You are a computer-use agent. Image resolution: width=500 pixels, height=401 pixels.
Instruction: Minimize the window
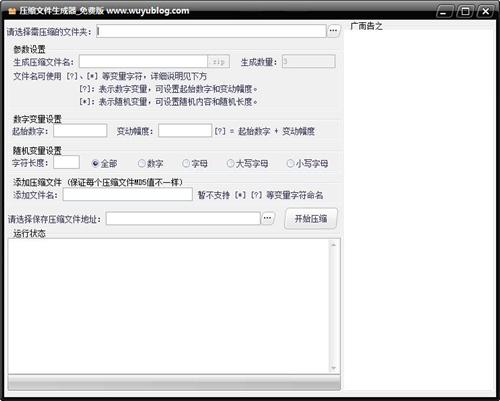pyautogui.click(x=444, y=12)
